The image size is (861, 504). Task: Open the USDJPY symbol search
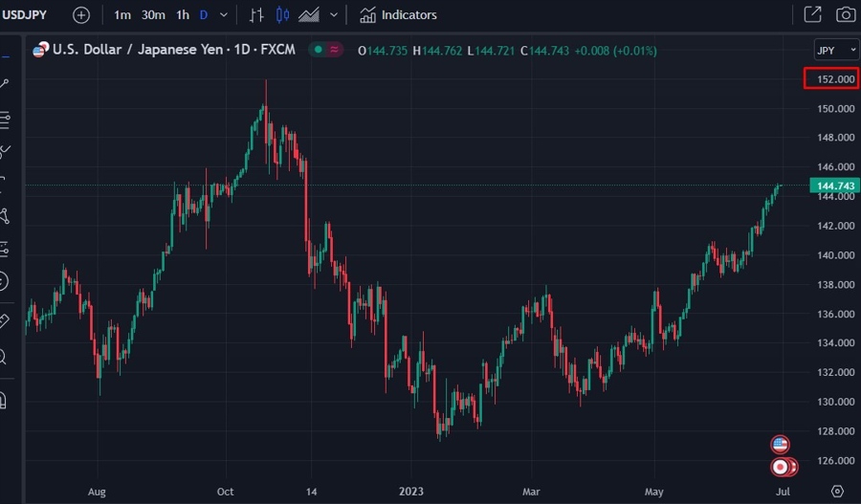click(x=24, y=15)
